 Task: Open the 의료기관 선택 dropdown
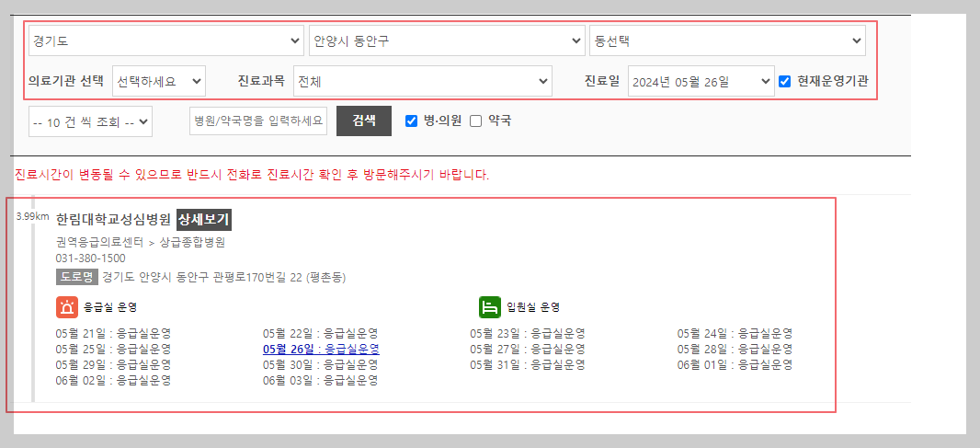point(159,81)
